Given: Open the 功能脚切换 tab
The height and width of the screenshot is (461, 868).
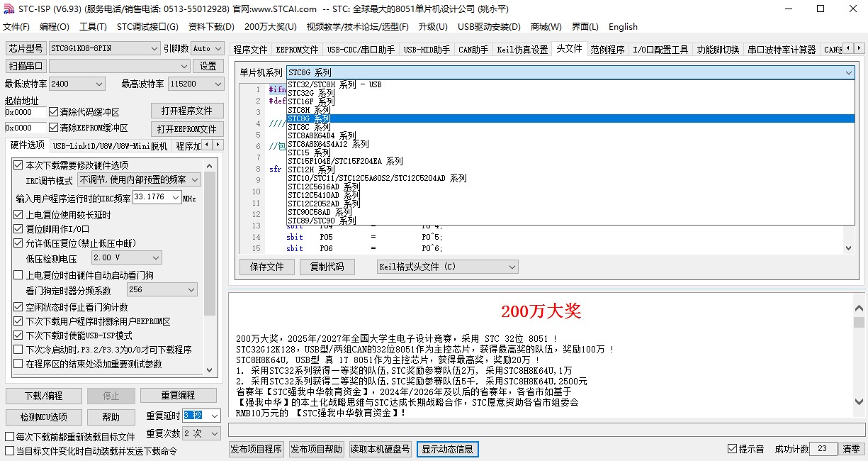Looking at the screenshot, I should click(718, 50).
